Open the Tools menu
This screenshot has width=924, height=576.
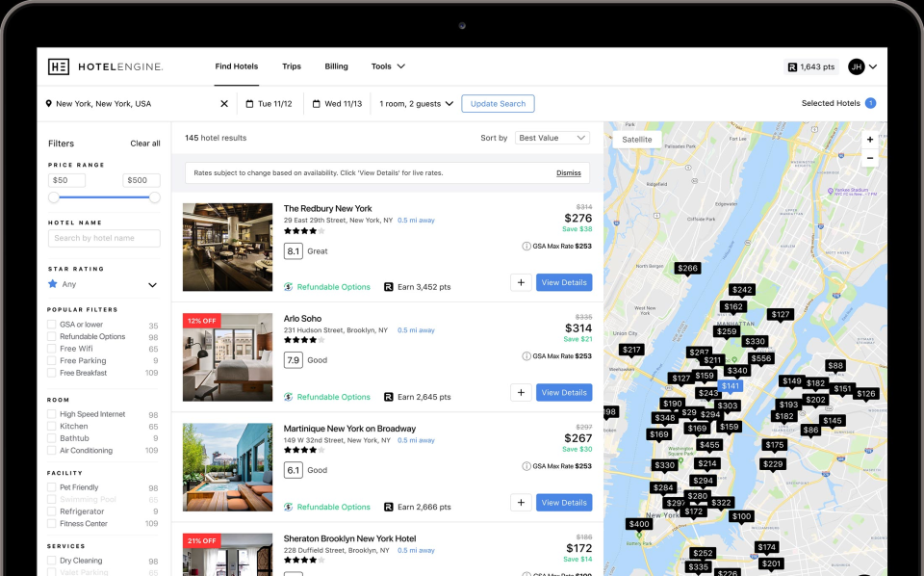[x=388, y=66]
